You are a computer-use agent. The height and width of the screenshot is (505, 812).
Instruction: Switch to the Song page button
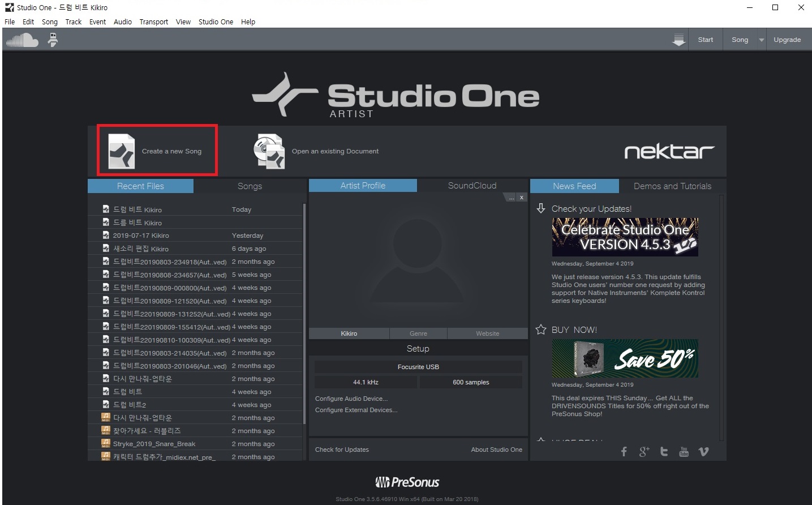(740, 40)
